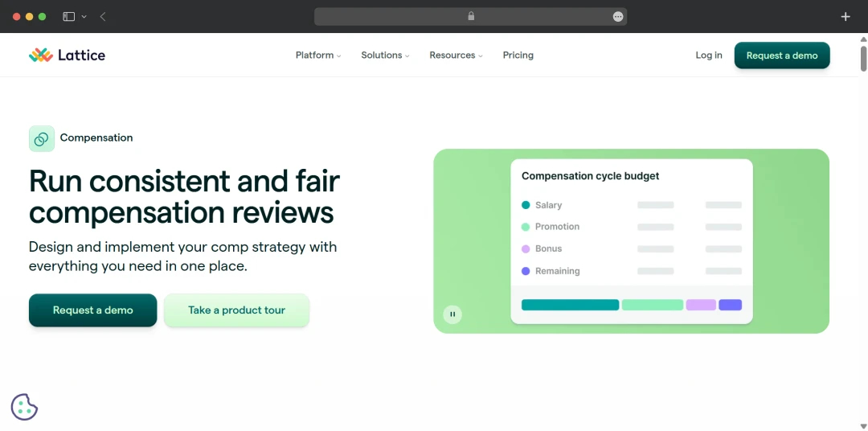This screenshot has width=868, height=431.
Task: Click the Compensation interlocking circles icon
Action: pyautogui.click(x=42, y=138)
